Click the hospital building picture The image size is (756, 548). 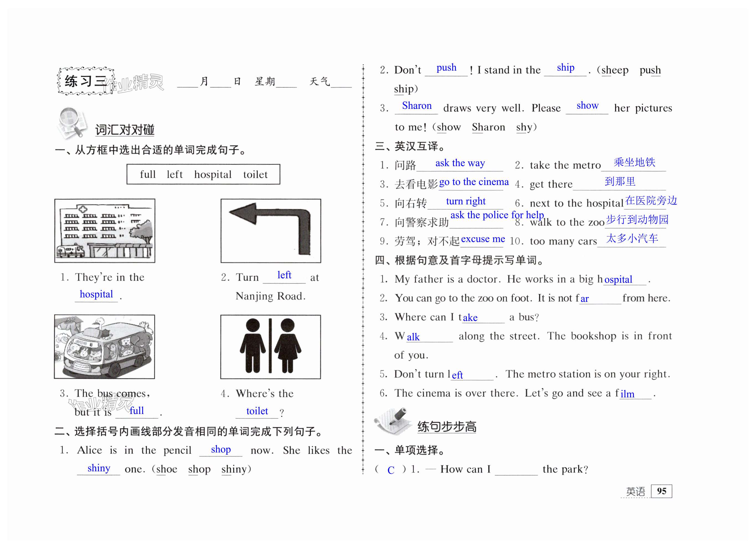pyautogui.click(x=105, y=231)
